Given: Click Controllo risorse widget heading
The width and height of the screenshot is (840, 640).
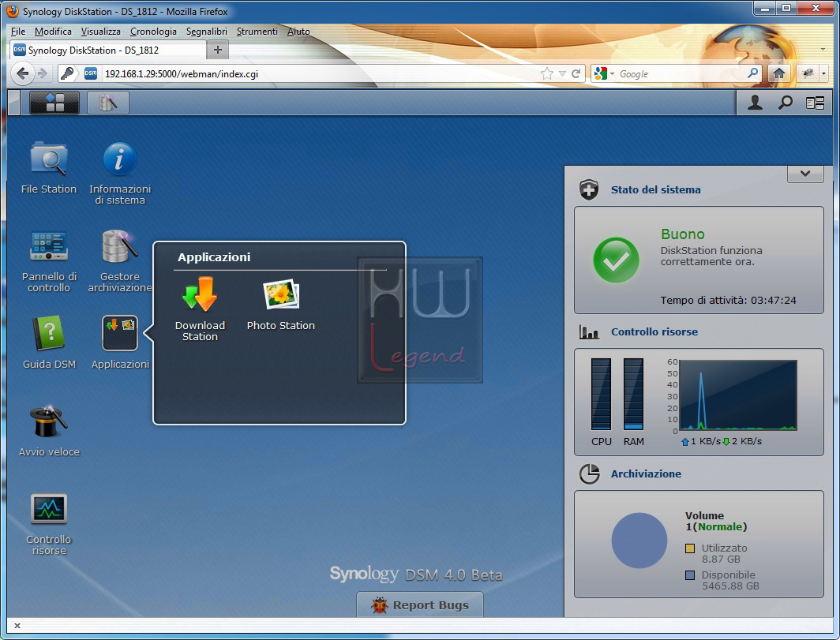Looking at the screenshot, I should pyautogui.click(x=654, y=331).
